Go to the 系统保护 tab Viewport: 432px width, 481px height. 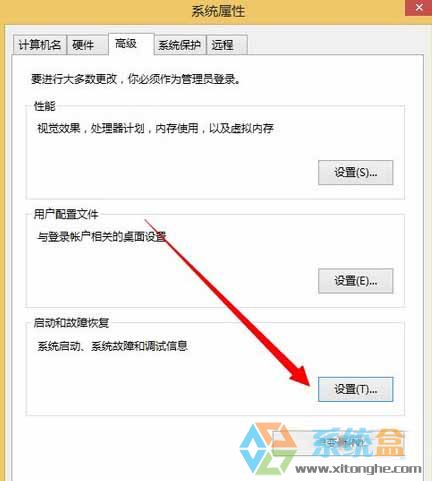(180, 44)
